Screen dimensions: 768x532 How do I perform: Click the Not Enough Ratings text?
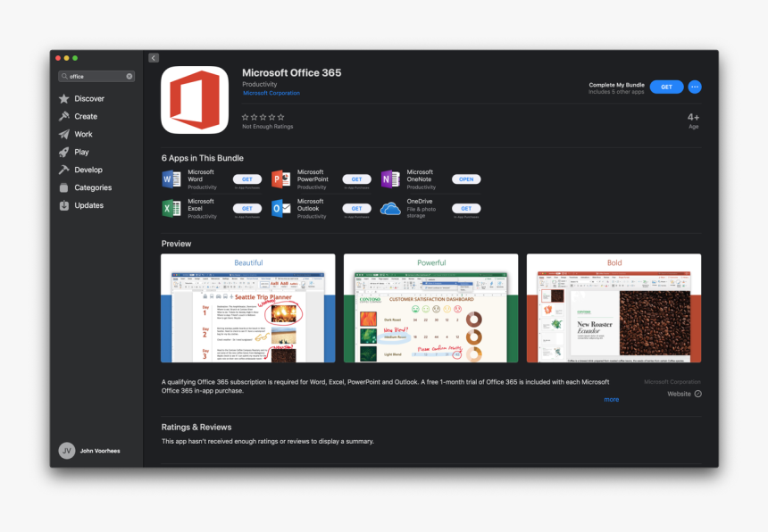tap(267, 127)
